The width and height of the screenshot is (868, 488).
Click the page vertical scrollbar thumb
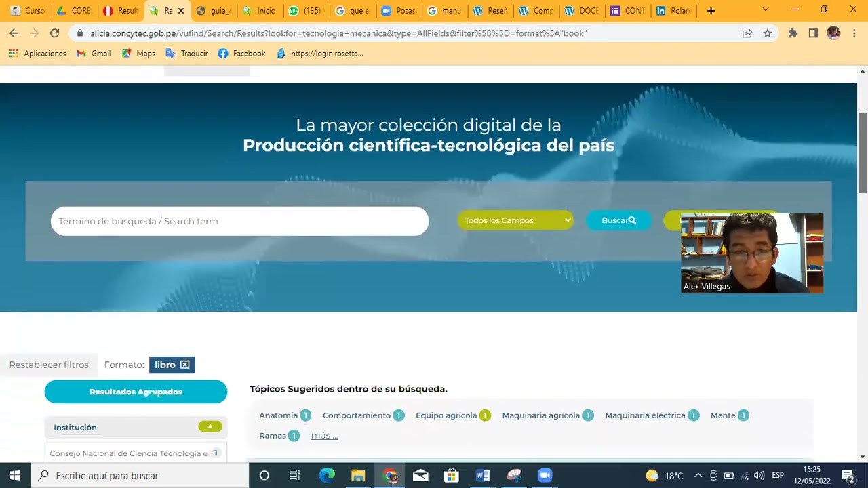point(863,152)
